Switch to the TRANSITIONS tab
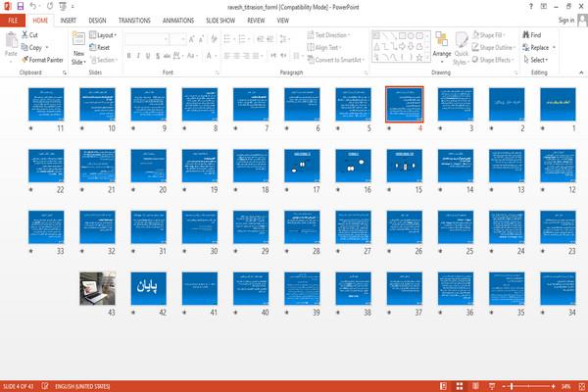 click(x=134, y=21)
